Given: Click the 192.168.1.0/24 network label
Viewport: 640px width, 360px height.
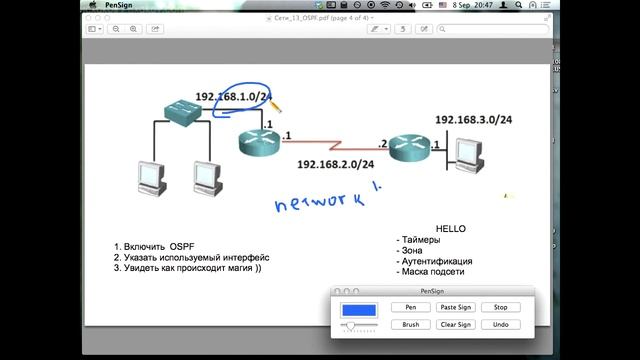Looking at the screenshot, I should [x=233, y=97].
